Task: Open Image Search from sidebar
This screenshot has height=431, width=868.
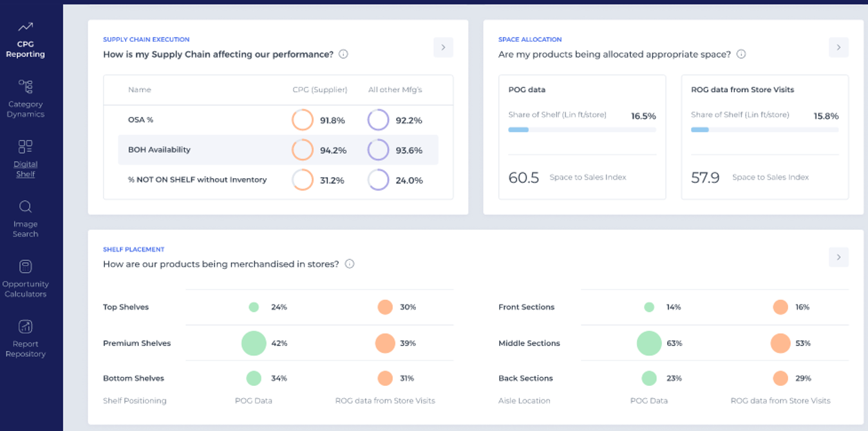Action: tap(25, 219)
